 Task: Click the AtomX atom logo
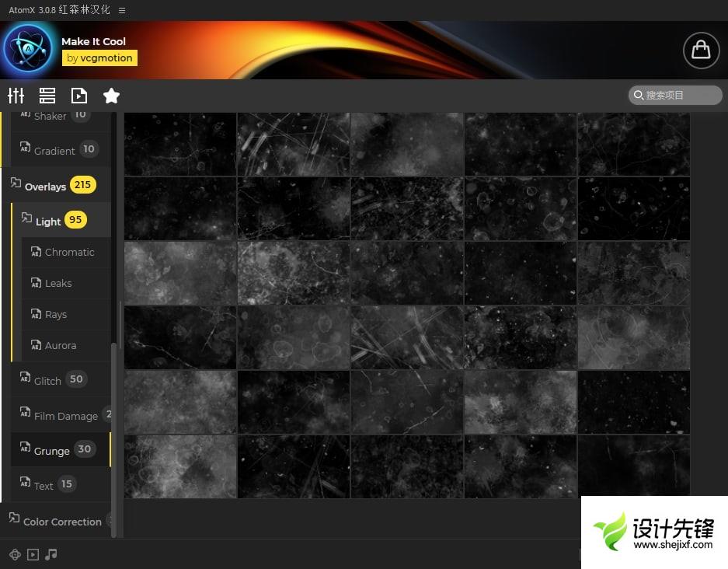point(28,50)
